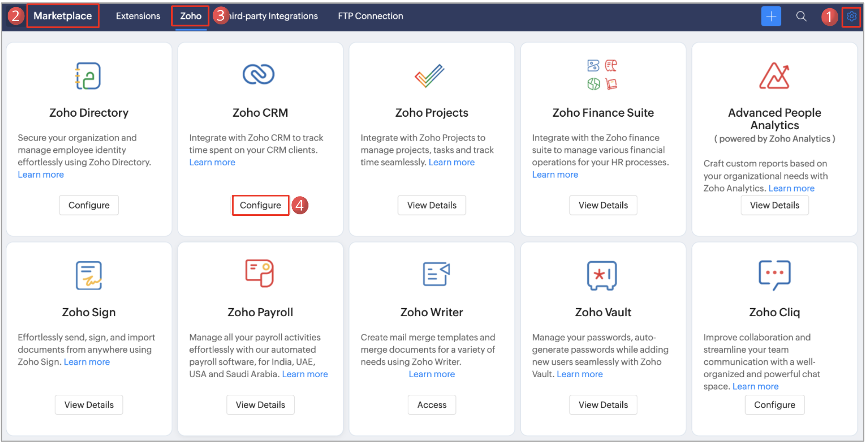Open search with magnifier icon
The width and height of the screenshot is (868, 445).
click(x=801, y=16)
